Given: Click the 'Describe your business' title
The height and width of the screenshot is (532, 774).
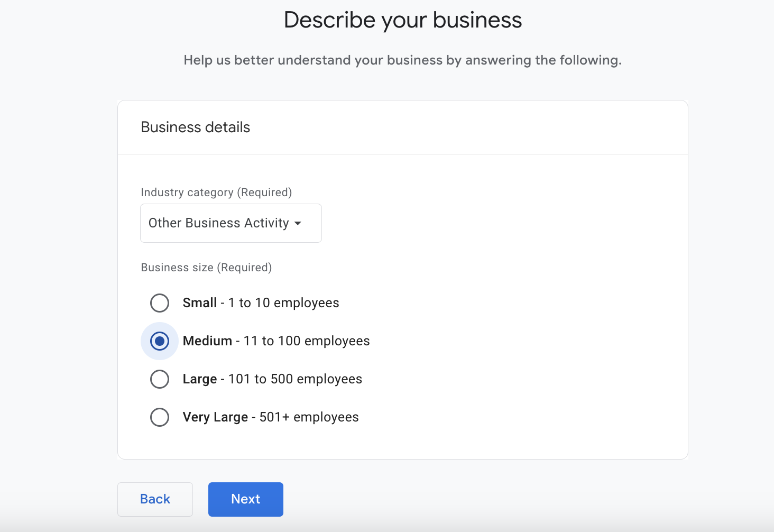Looking at the screenshot, I should click(403, 21).
